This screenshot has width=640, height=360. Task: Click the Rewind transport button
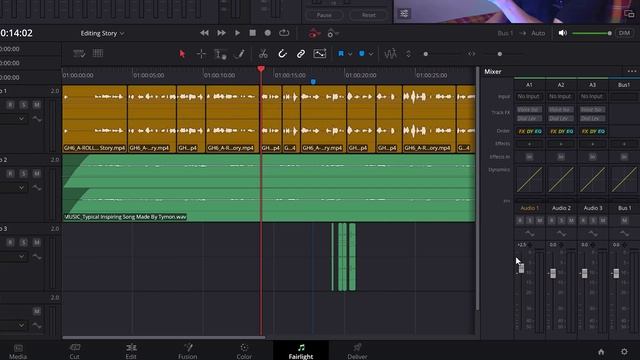(204, 33)
